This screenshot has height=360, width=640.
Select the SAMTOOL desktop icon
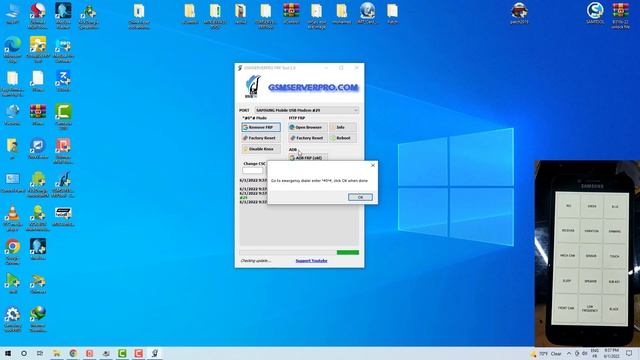(x=595, y=13)
